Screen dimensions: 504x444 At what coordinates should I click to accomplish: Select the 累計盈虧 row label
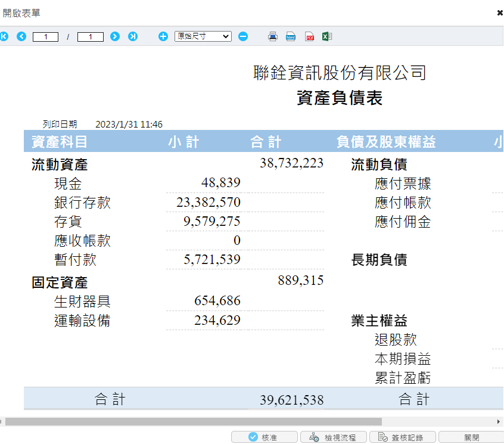tap(403, 378)
